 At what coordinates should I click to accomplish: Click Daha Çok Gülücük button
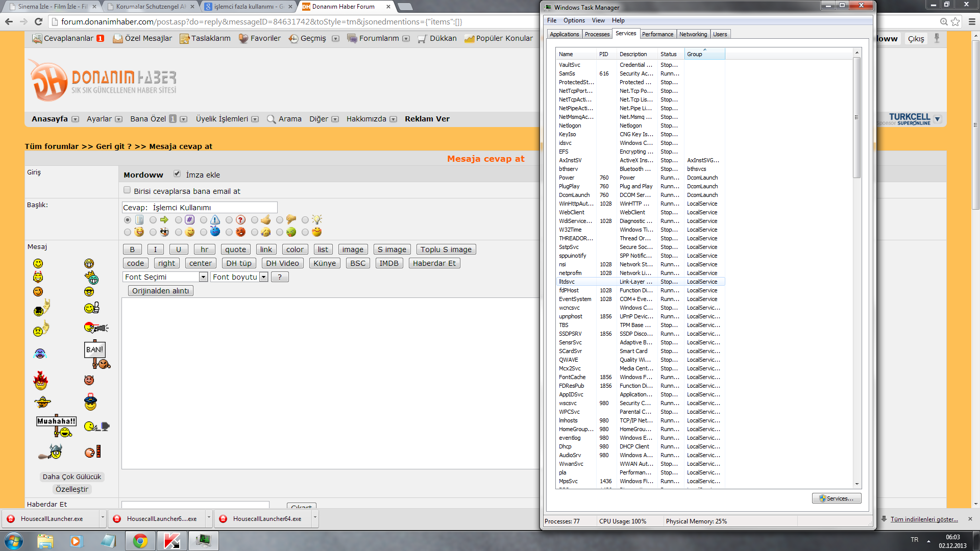72,477
